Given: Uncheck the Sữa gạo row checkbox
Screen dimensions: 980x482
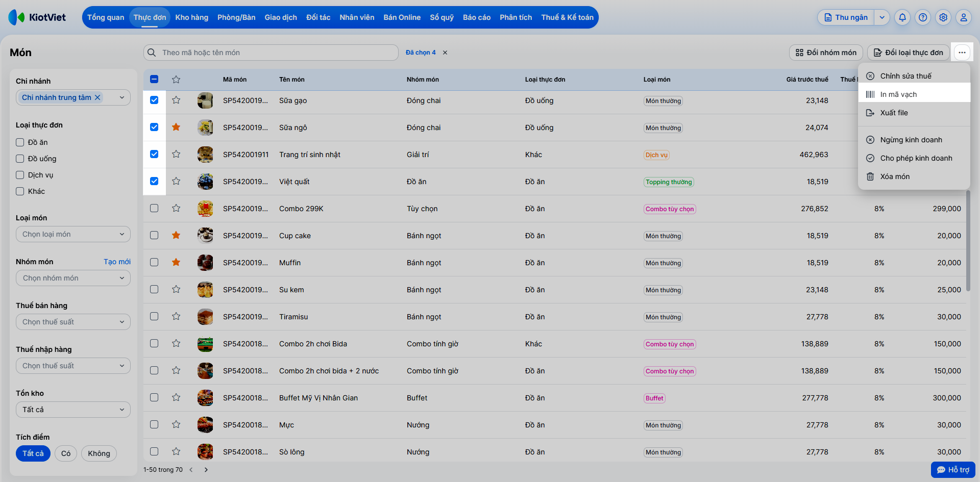Looking at the screenshot, I should click(154, 100).
